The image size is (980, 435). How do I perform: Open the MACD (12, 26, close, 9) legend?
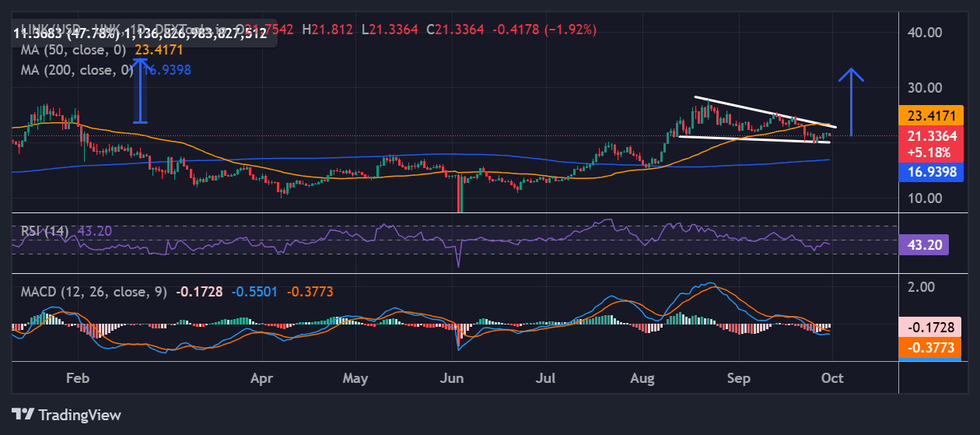(94, 292)
